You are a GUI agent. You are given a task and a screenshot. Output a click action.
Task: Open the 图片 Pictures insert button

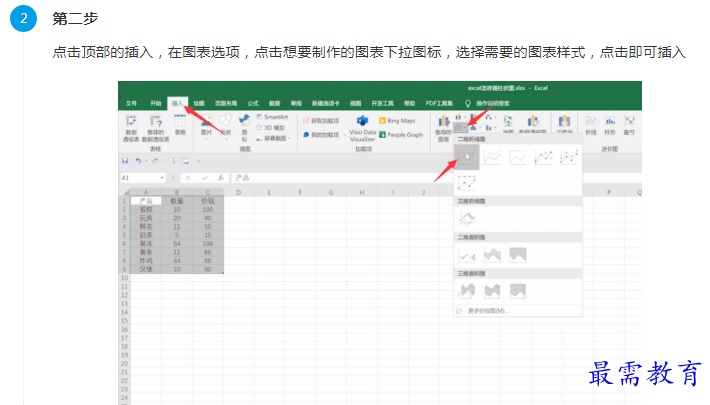click(206, 125)
